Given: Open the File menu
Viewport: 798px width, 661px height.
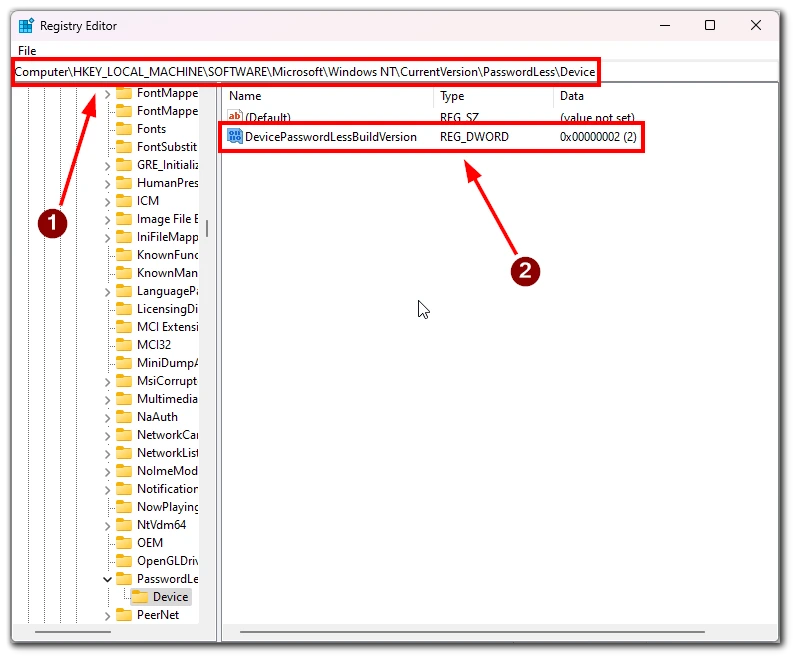Looking at the screenshot, I should pos(27,51).
